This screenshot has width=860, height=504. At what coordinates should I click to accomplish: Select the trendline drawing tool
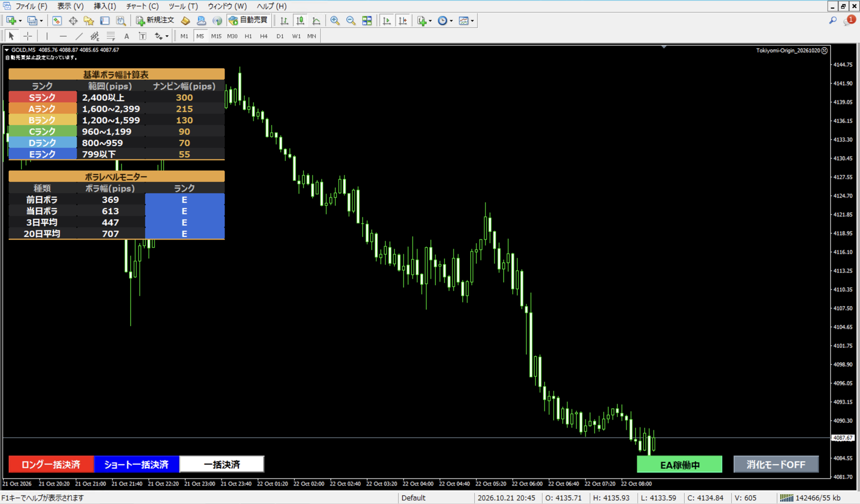click(79, 36)
